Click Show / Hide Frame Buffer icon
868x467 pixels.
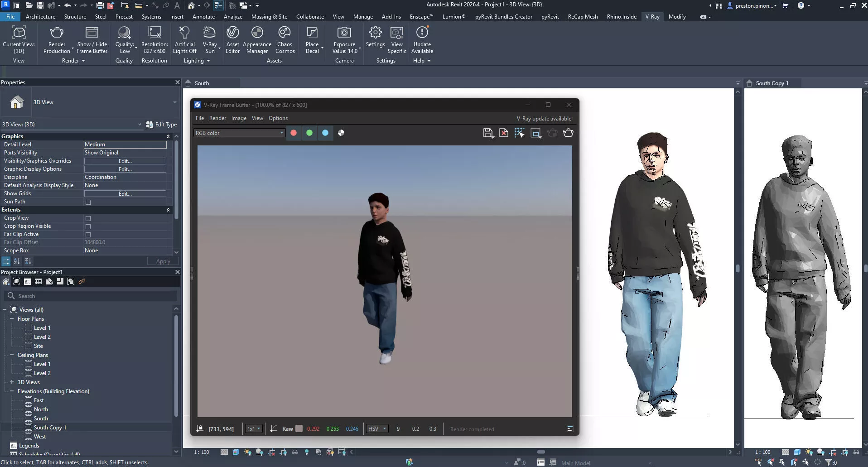tap(92, 33)
